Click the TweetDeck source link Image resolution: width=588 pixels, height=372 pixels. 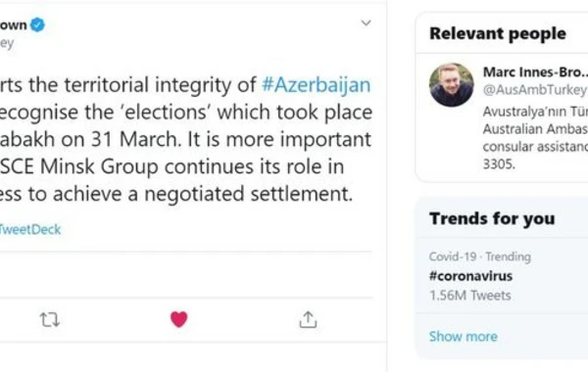click(30, 229)
